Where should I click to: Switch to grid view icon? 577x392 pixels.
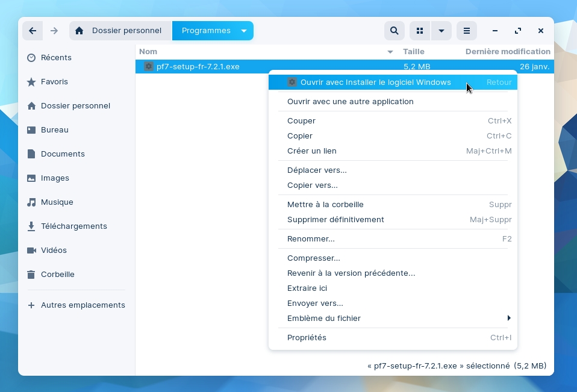point(420,31)
